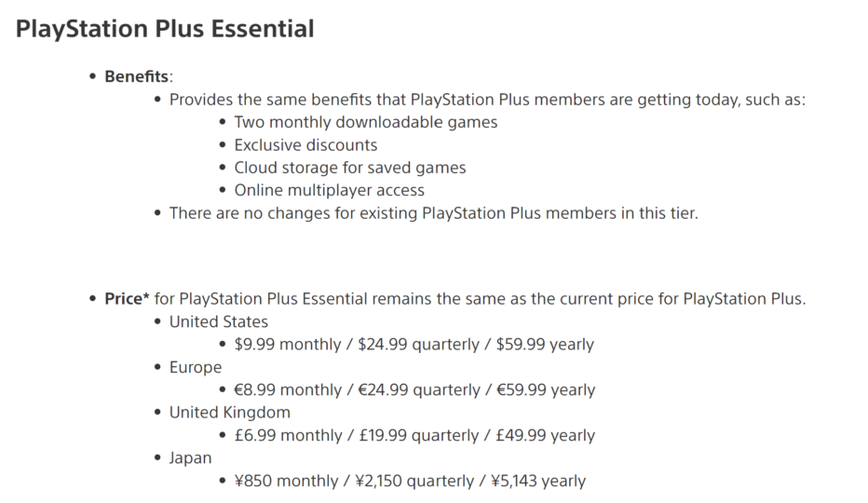Click Cloud storage for saved games text

point(350,168)
